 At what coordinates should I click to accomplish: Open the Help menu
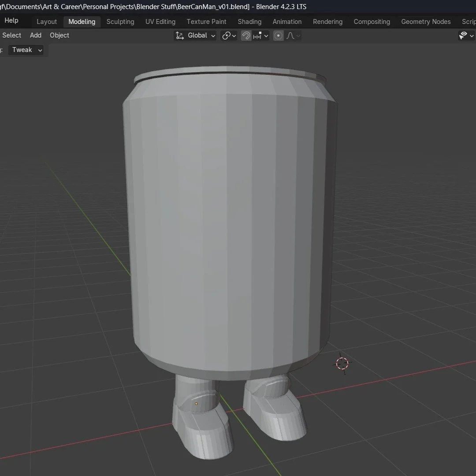(11, 21)
